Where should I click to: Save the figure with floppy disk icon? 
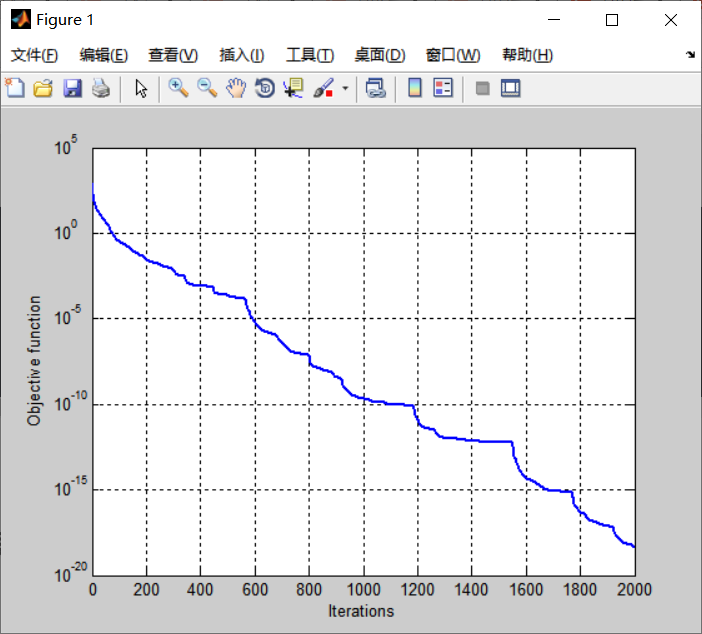pos(73,88)
